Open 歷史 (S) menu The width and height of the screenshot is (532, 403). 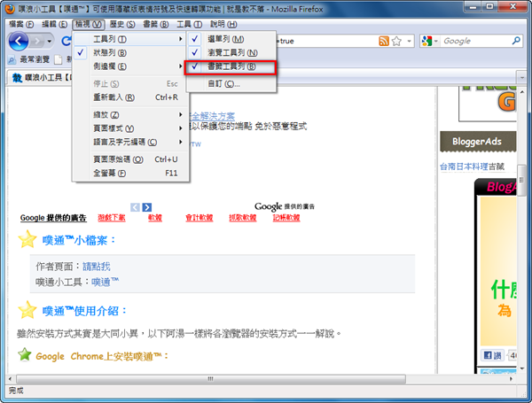point(122,25)
